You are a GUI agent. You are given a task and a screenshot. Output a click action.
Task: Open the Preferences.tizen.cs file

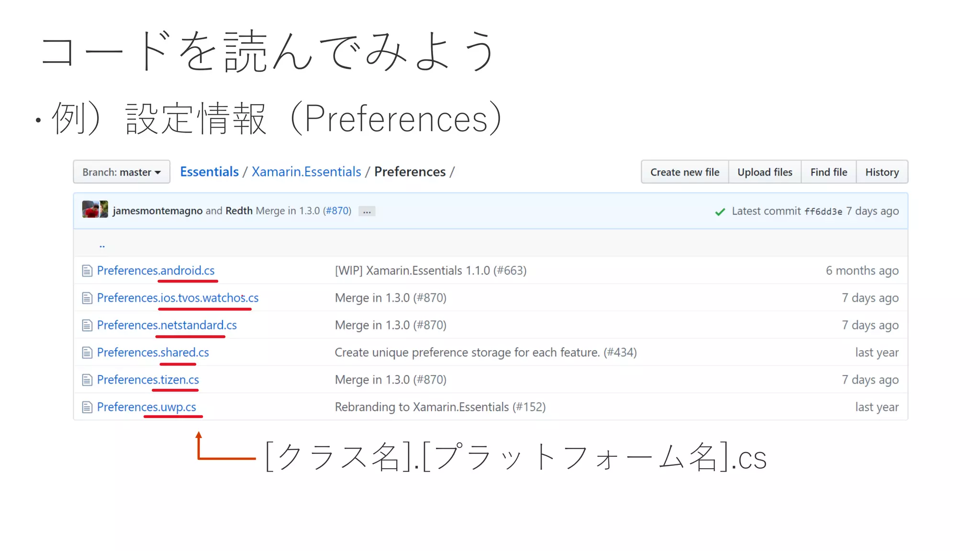tap(148, 380)
